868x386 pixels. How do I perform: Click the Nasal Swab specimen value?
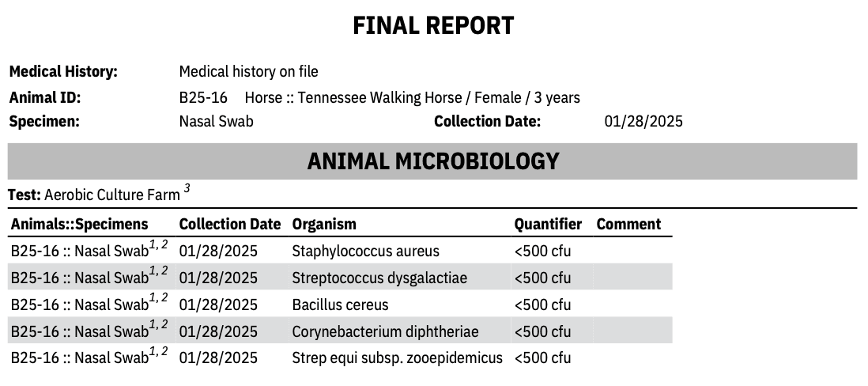[x=216, y=122]
